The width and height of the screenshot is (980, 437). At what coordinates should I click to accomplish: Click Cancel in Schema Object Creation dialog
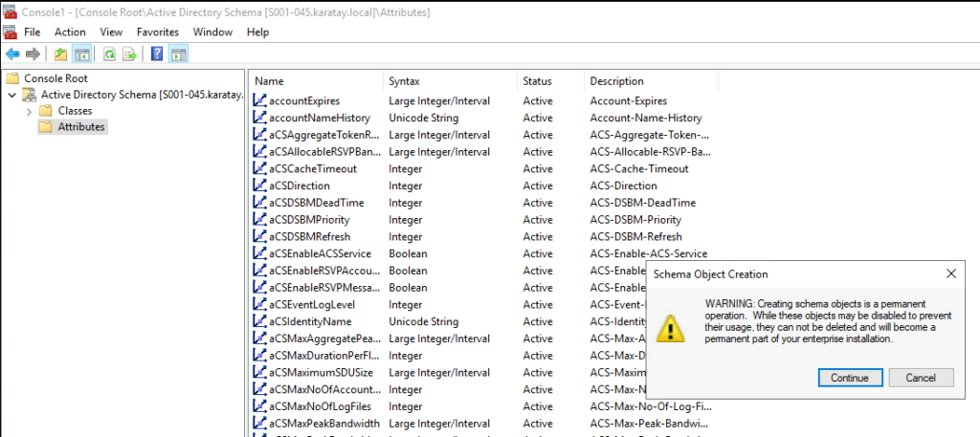(x=922, y=378)
